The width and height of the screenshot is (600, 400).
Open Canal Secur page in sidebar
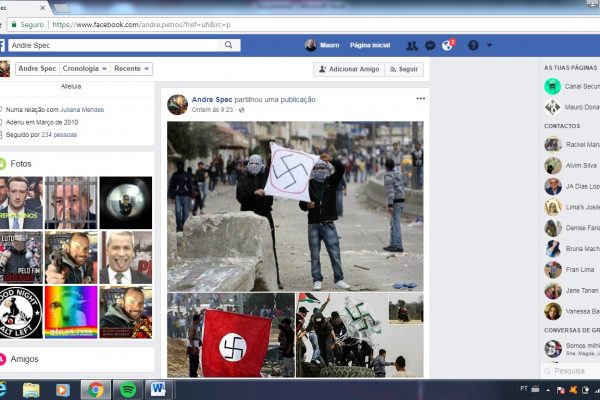pos(572,87)
